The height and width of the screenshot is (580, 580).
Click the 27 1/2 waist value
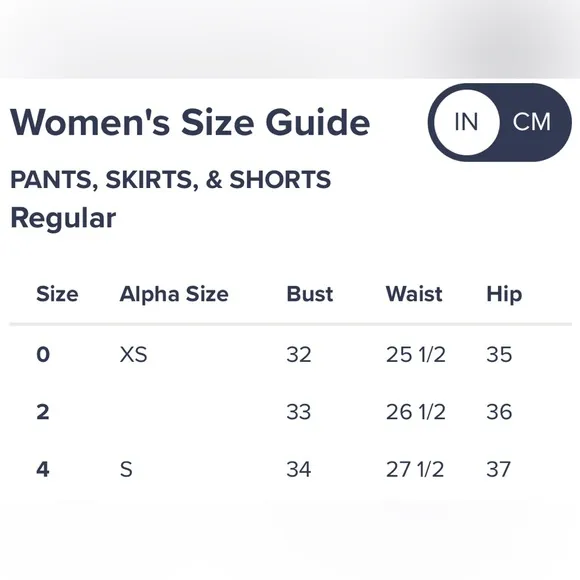[x=415, y=469]
